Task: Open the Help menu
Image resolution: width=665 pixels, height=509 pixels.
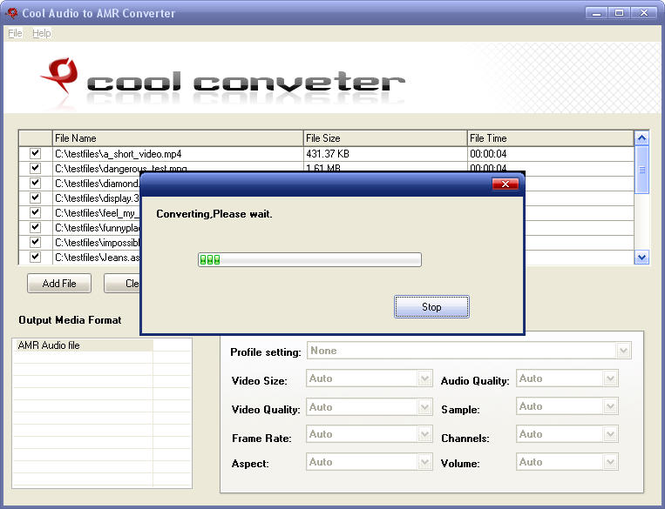Action: click(42, 33)
